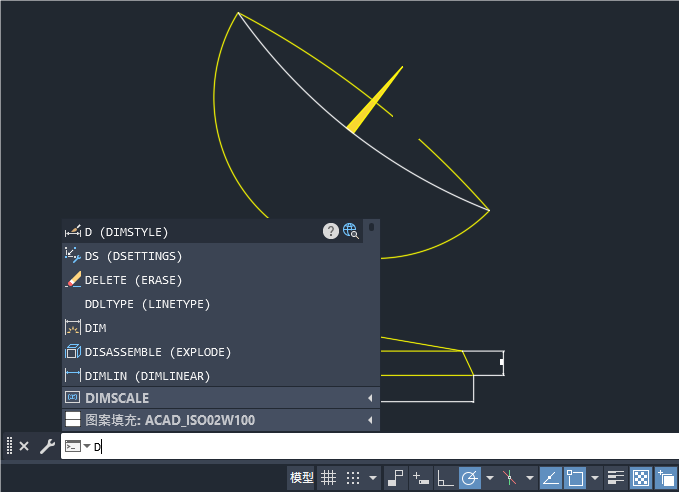Click the hatch pattern swatch icon
Viewport: 679px width, 492px height.
click(x=72, y=419)
